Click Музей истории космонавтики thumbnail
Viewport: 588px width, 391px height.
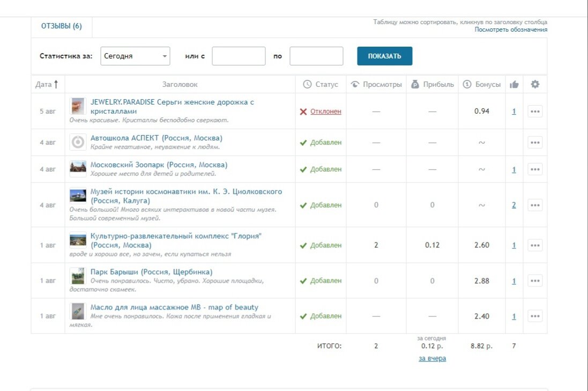(78, 195)
